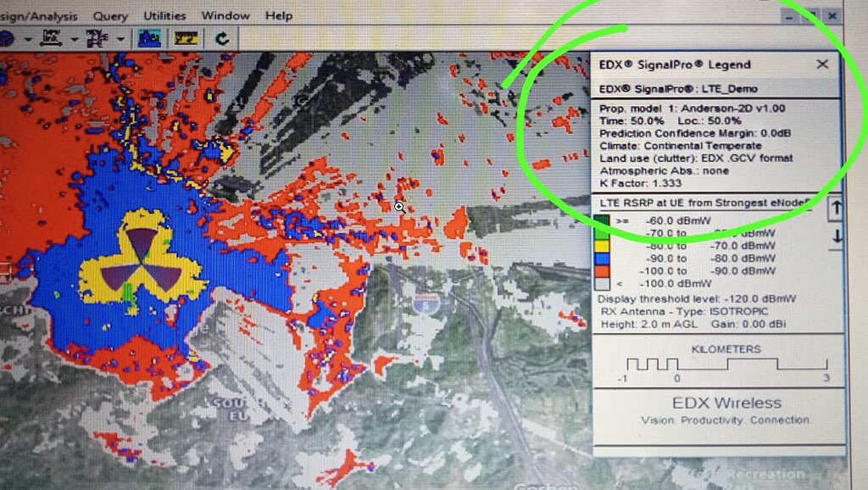
Task: Close the EDX SignalPro Legend panel
Action: pos(821,64)
